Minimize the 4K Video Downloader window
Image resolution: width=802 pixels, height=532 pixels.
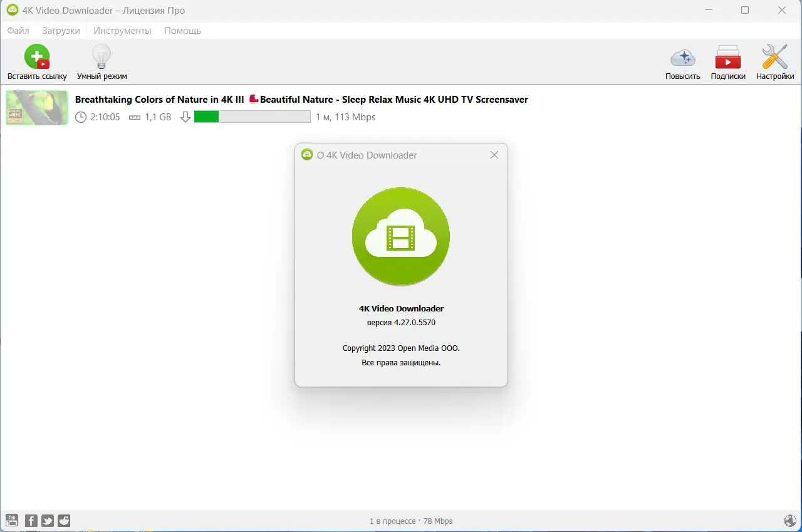point(709,10)
